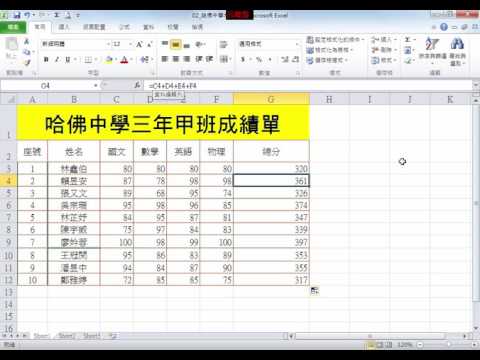This screenshot has height=360, width=480.
Task: Click Undo in quick access toolbar
Action: pos(27,15)
